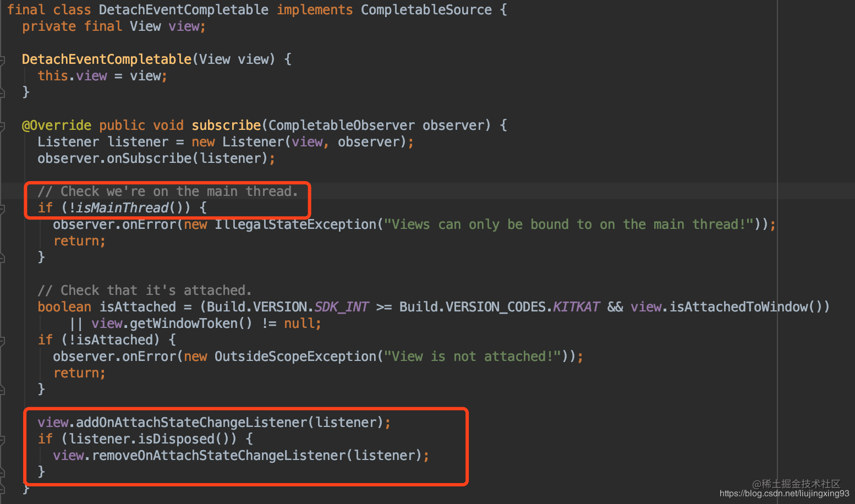Click the string 'View is not attached!'
This screenshot has height=504, width=855.
pyautogui.click(x=473, y=357)
